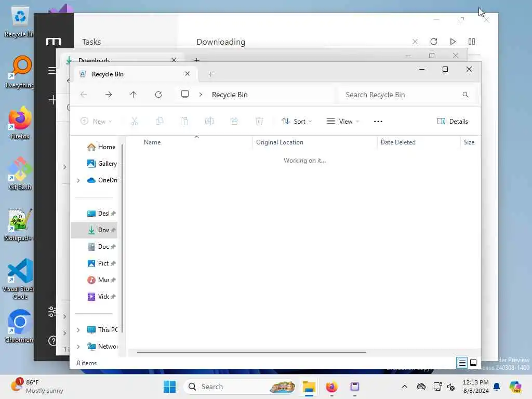Image resolution: width=532 pixels, height=399 pixels.
Task: Expand the This PC tree node
Action: click(78, 330)
